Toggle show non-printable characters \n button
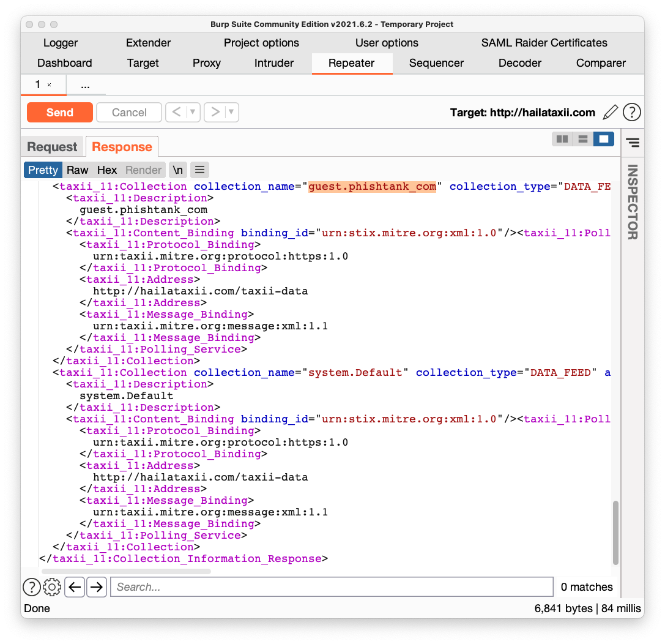Viewport: 665px width, 644px height. (x=177, y=170)
